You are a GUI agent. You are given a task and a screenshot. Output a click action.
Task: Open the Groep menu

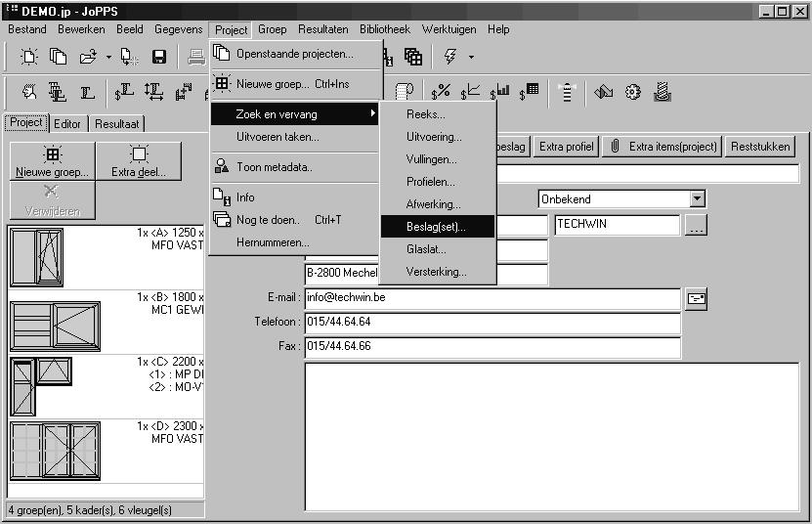coord(272,29)
